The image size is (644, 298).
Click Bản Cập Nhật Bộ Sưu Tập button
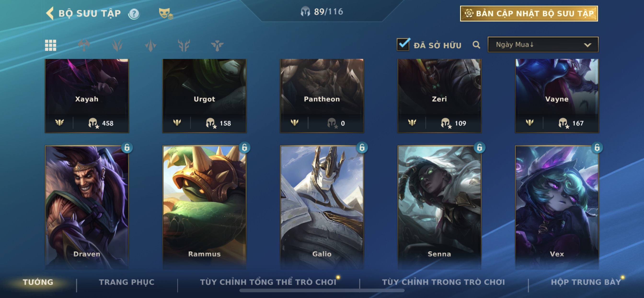pos(529,13)
